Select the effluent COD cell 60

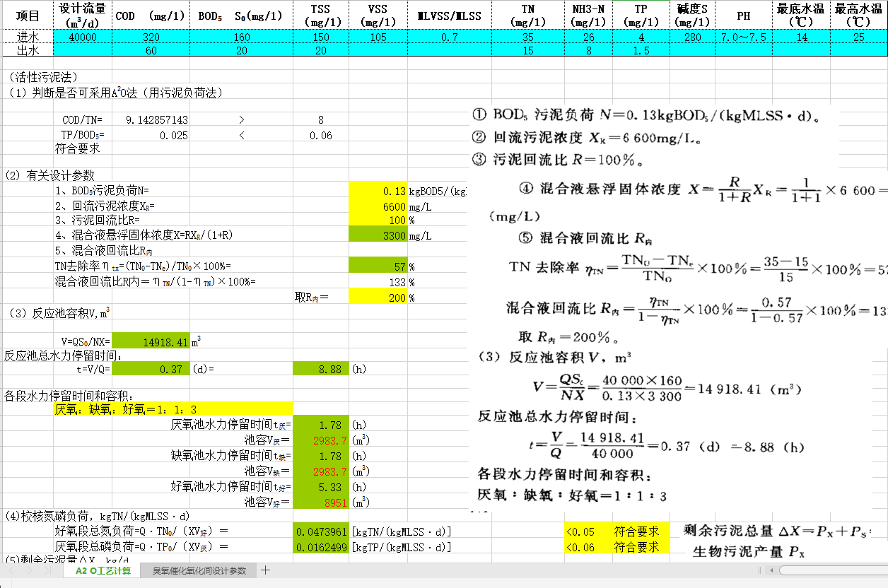[151, 50]
